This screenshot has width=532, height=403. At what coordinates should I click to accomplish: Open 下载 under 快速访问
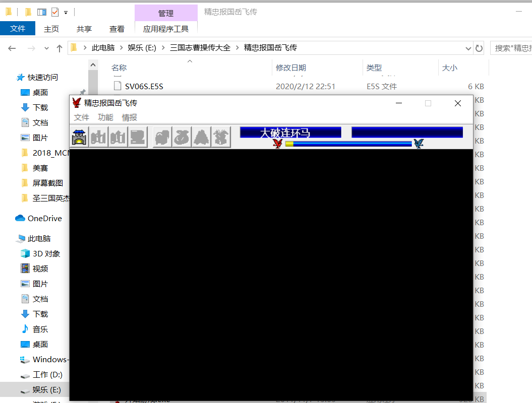tap(40, 108)
